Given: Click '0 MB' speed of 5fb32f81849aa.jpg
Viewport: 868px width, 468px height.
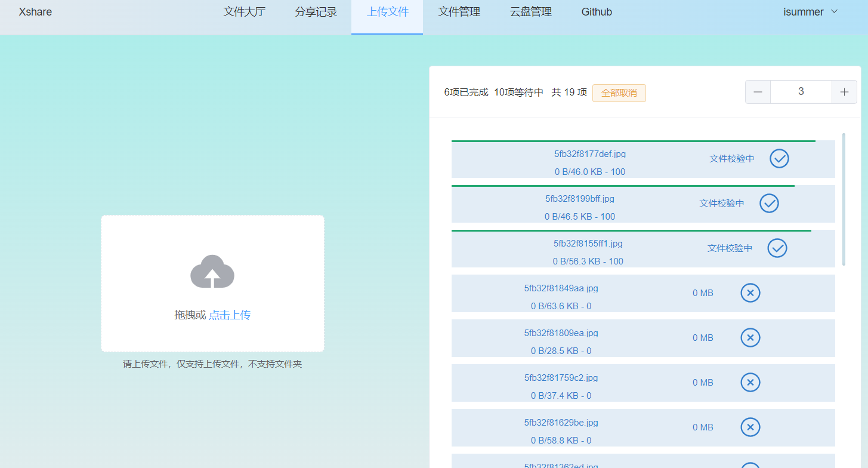Looking at the screenshot, I should pos(703,293).
